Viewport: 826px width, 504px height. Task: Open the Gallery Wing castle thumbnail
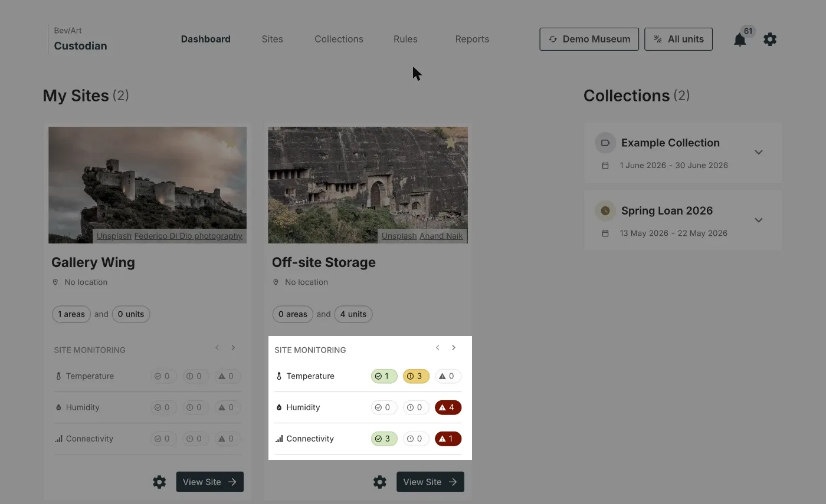coord(147,185)
